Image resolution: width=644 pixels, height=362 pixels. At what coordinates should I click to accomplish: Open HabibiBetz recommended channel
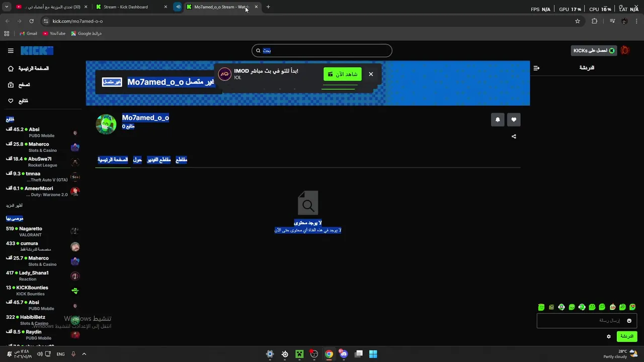click(x=43, y=320)
